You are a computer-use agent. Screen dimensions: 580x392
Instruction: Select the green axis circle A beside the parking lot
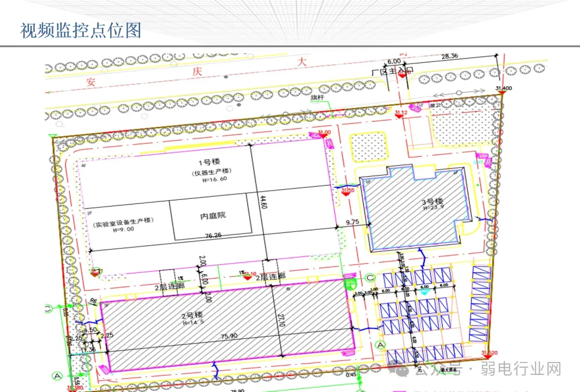(x=380, y=345)
